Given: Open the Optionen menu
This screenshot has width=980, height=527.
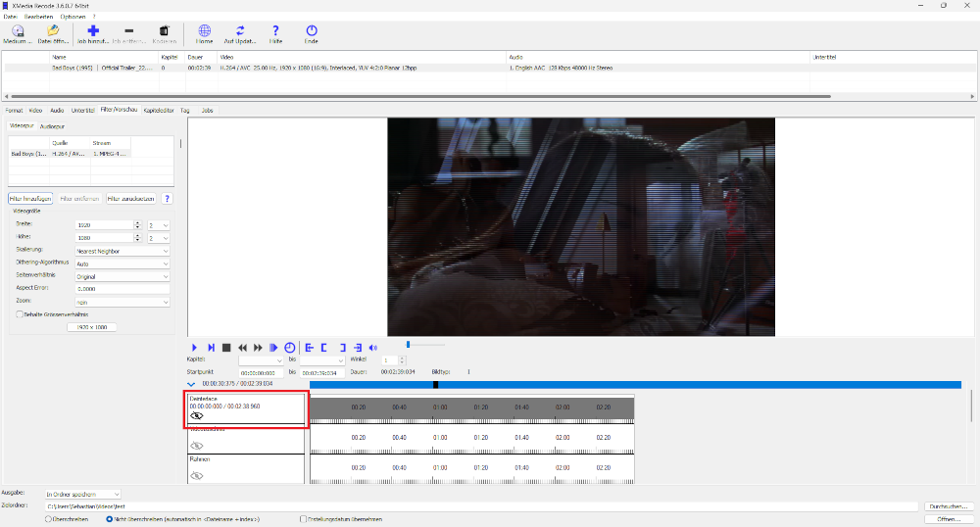Looking at the screenshot, I should (x=73, y=17).
